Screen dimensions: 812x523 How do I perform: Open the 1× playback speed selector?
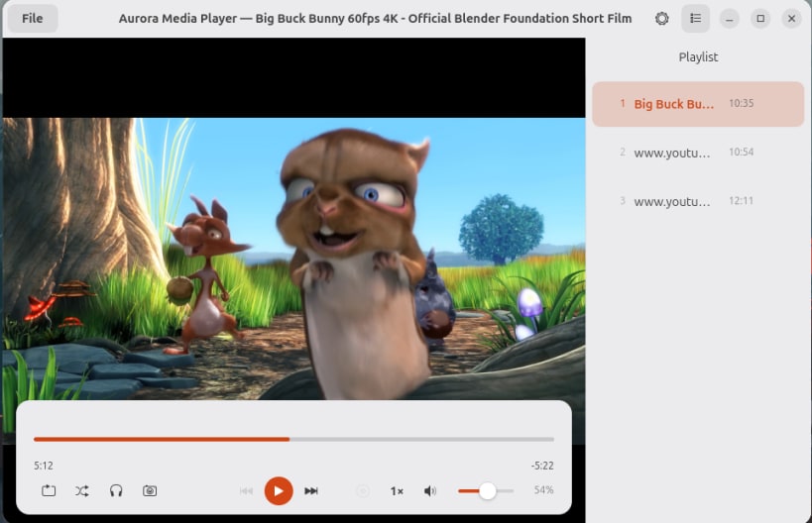(x=397, y=490)
